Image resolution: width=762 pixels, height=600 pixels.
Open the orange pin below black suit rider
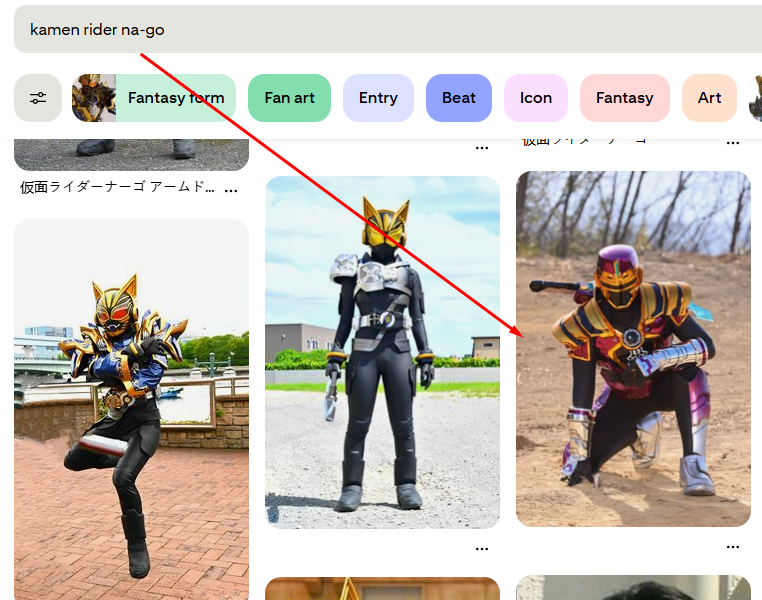coord(382,589)
